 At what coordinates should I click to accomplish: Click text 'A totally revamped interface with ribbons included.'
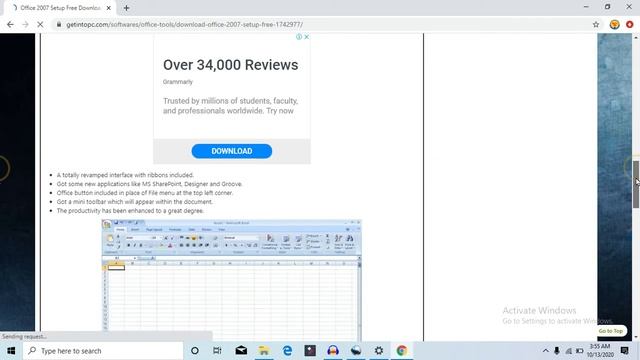click(125, 175)
